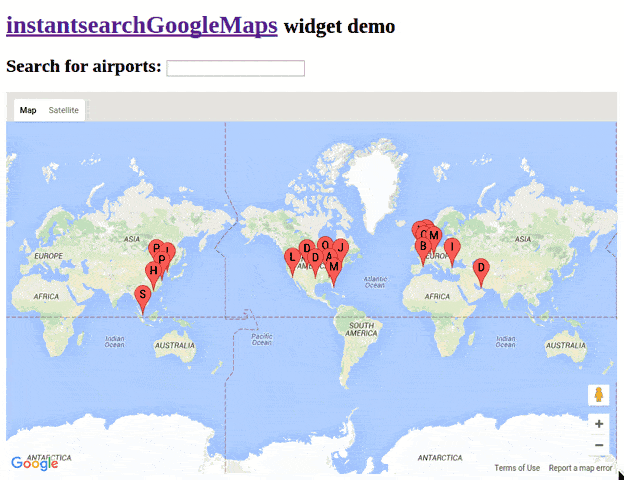This screenshot has width=624, height=480.
Task: Select the D marker near the Persian Gulf
Action: tap(481, 267)
